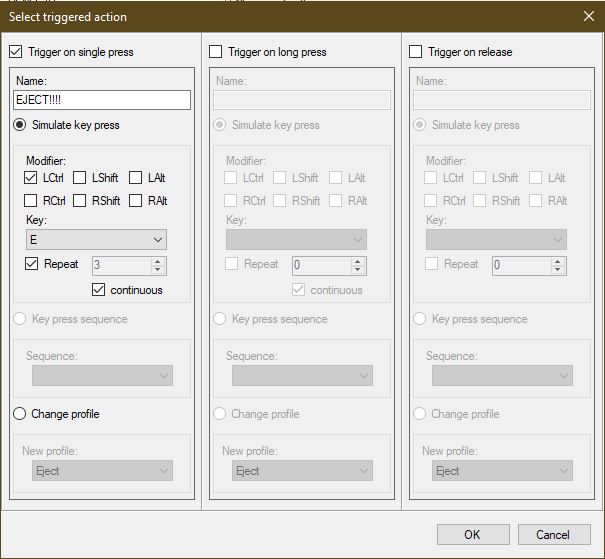Viewport: 605px width, 559px height.
Task: Select Key press sequence in single press panel
Action: tap(20, 319)
